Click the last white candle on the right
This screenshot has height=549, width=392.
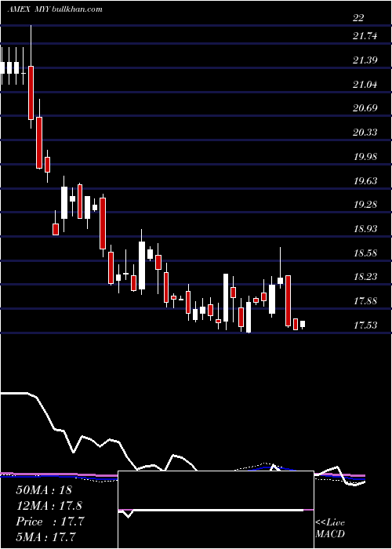[x=303, y=324]
